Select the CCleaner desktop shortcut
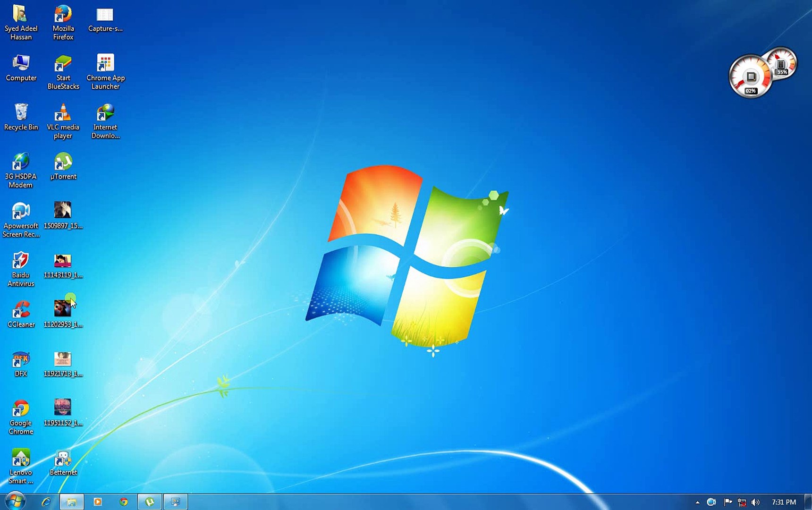The image size is (812, 510). point(21,314)
